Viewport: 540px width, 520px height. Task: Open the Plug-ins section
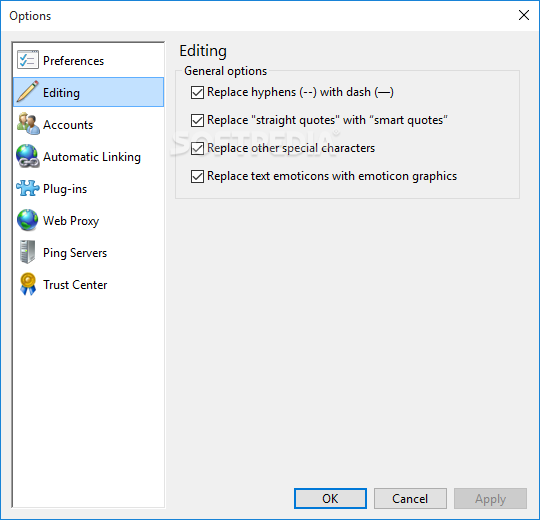click(x=89, y=189)
